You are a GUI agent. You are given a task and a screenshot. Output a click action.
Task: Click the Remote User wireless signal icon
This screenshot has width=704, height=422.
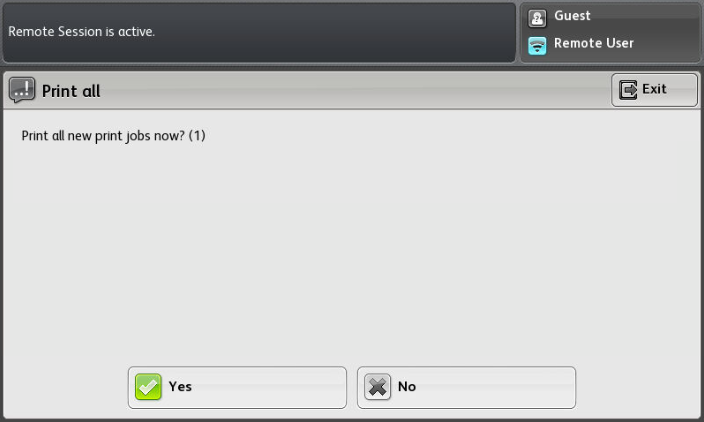coord(537,45)
